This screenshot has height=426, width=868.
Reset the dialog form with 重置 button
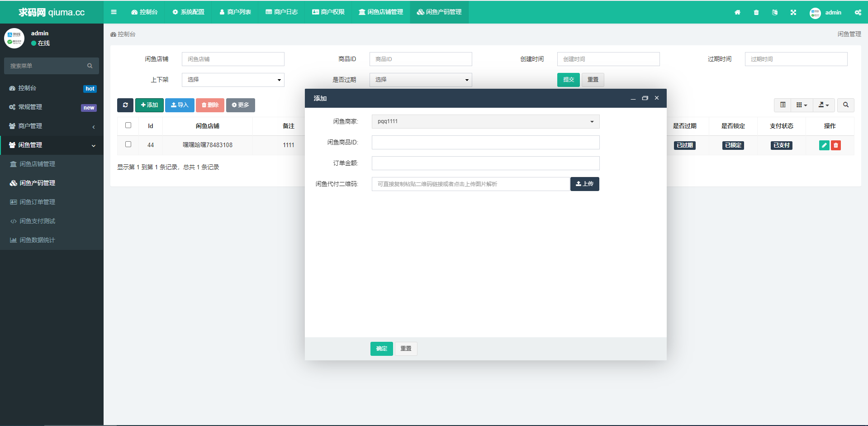[406, 349]
